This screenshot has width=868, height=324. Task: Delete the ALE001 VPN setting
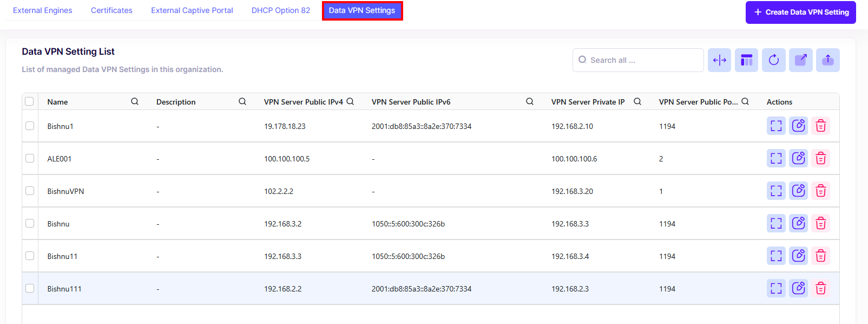coord(821,158)
